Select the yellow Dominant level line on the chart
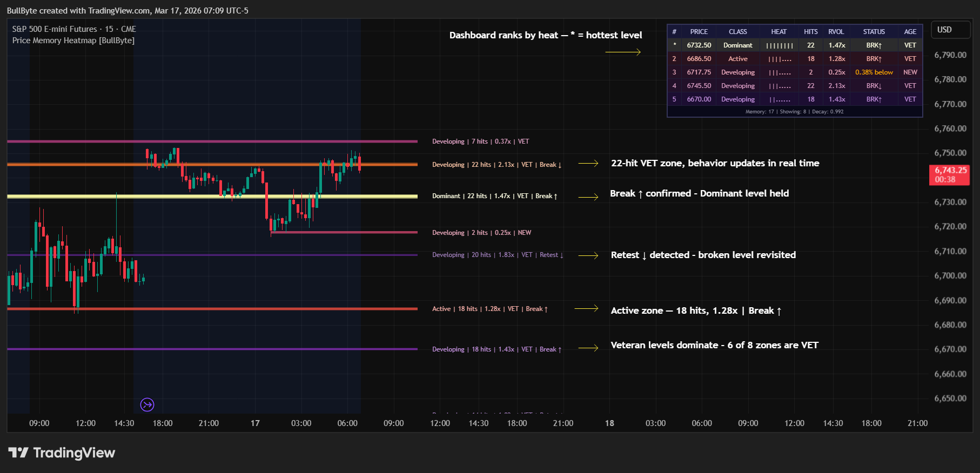Image resolution: width=980 pixels, height=473 pixels. tap(212, 197)
